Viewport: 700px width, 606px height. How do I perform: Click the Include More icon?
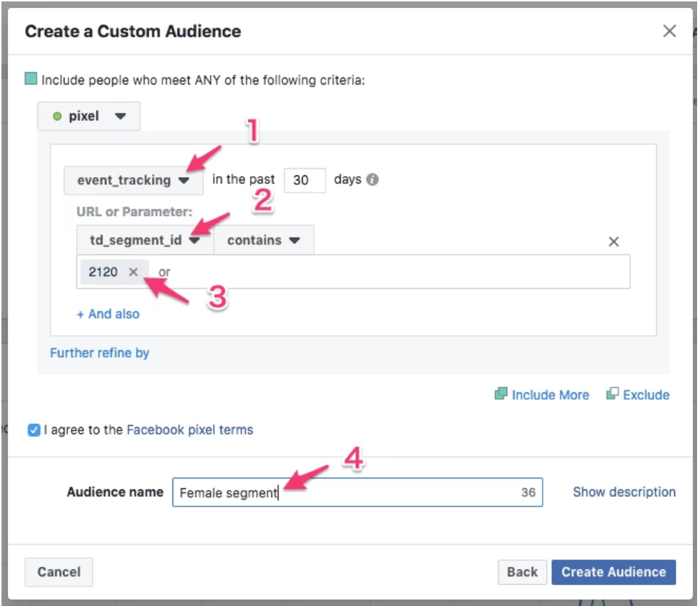[500, 395]
